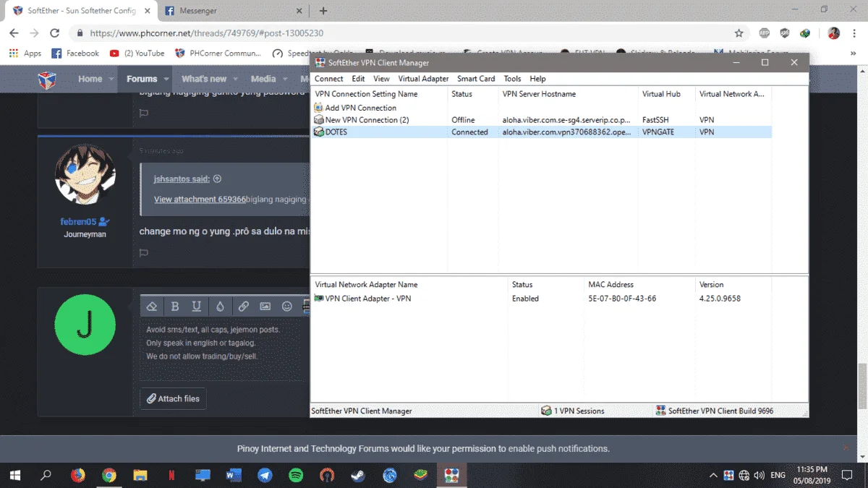Viewport: 868px width, 488px height.
Task: Open the smilies emoji picker
Action: [287, 307]
